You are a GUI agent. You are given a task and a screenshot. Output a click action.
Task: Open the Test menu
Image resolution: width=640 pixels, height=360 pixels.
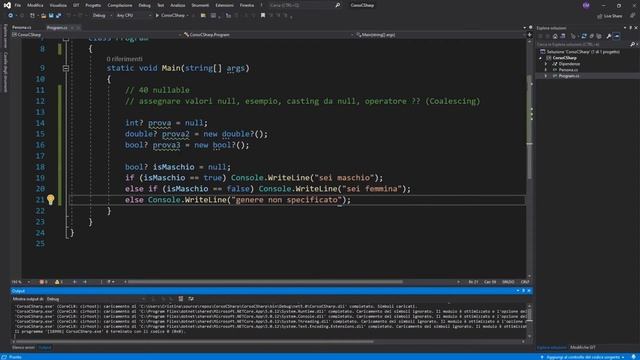click(x=160, y=5)
